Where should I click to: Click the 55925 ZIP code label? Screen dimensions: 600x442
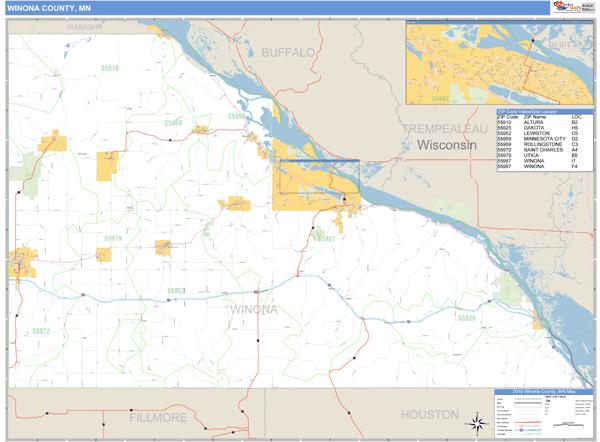pos(465,317)
